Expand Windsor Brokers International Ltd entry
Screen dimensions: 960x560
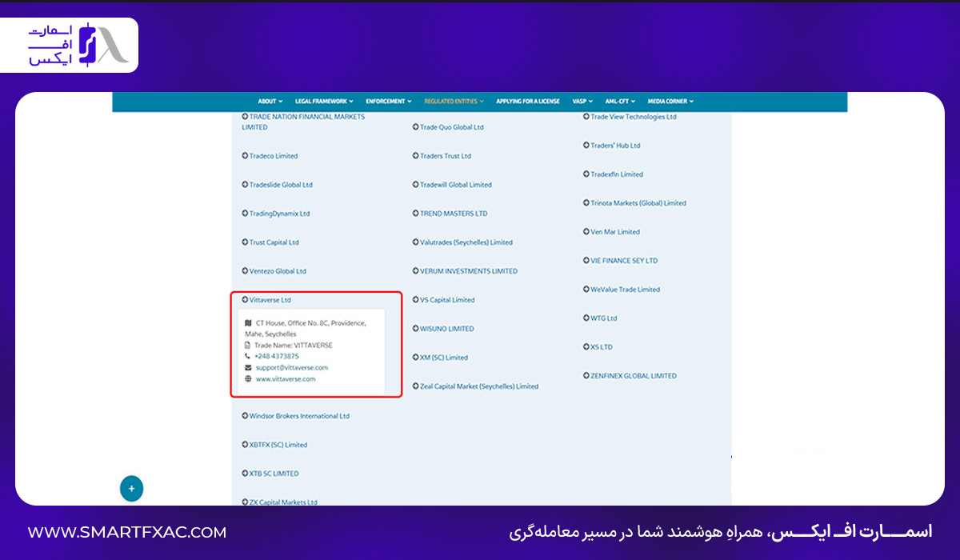pyautogui.click(x=295, y=416)
